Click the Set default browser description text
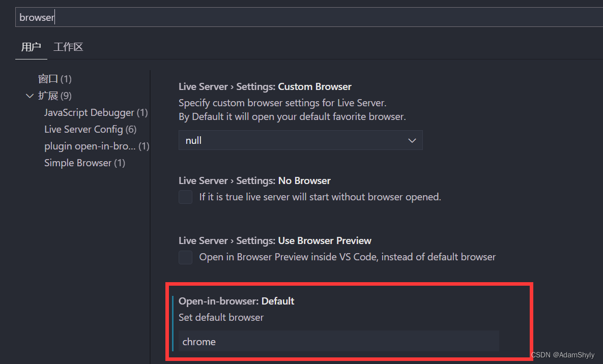The height and width of the screenshot is (364, 603). (221, 317)
